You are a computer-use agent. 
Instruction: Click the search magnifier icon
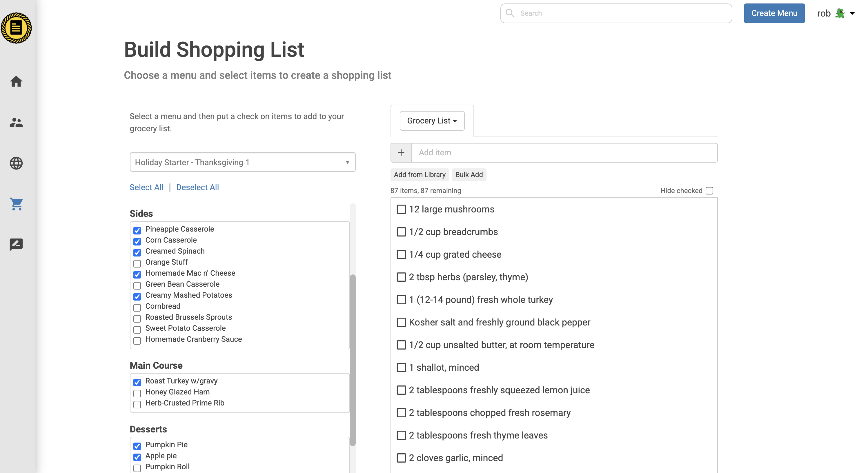click(510, 13)
